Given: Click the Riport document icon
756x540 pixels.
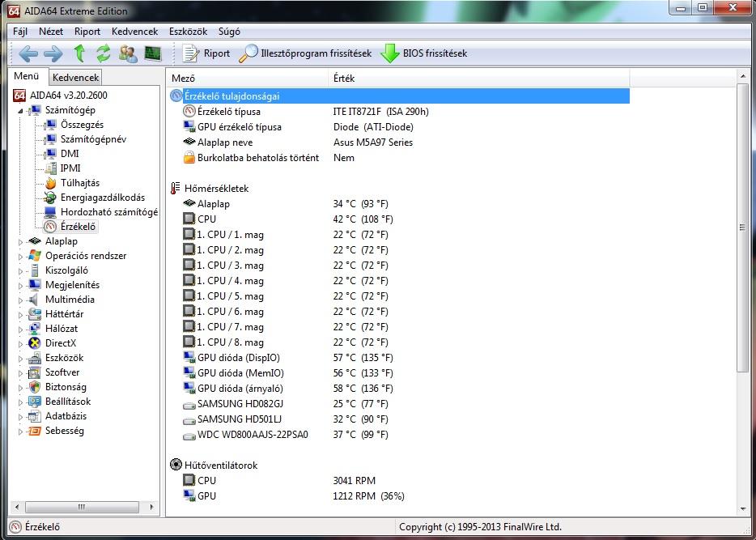Looking at the screenshot, I should [x=190, y=53].
